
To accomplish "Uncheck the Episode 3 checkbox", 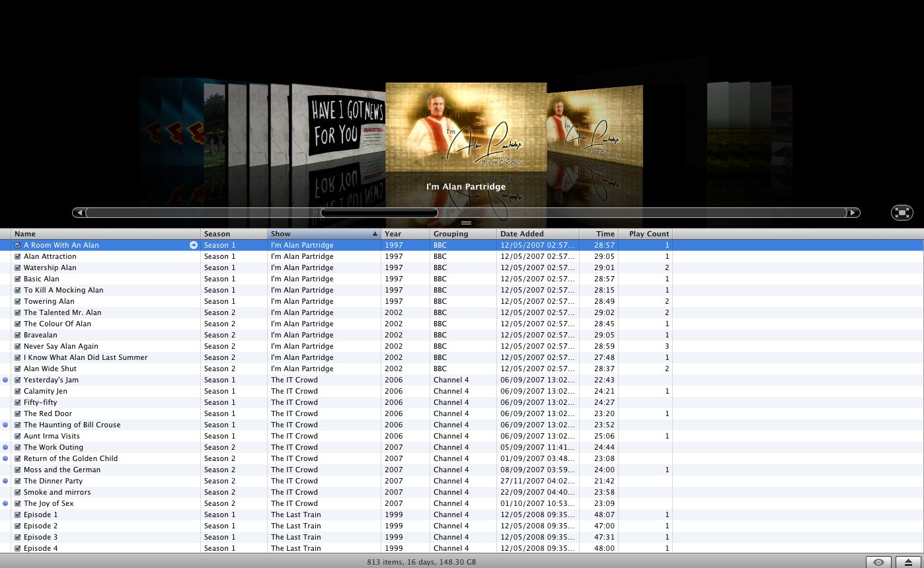I will [x=18, y=537].
